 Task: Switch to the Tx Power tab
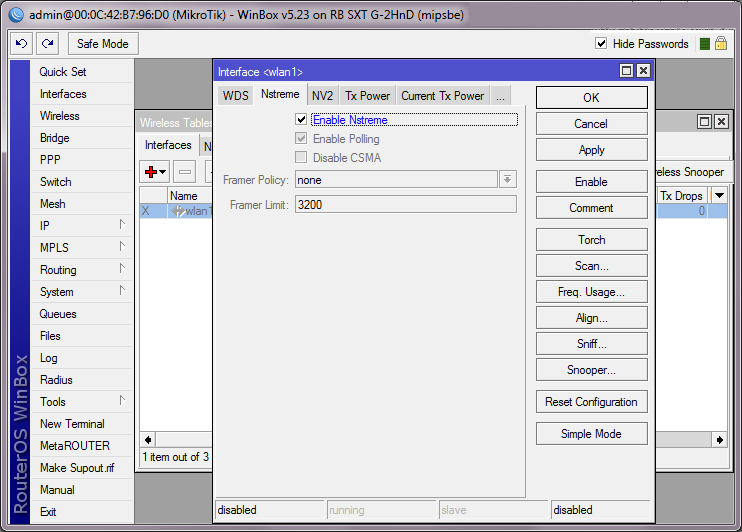(367, 96)
